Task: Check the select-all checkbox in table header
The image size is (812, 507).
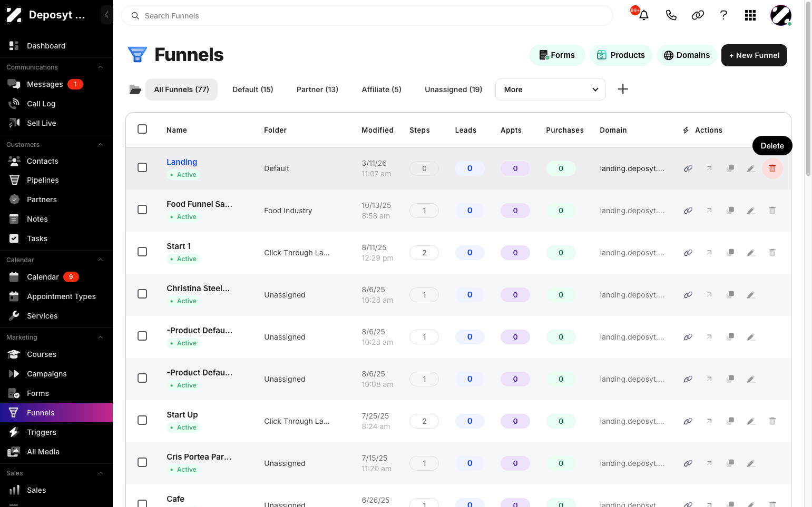Action: (142, 129)
